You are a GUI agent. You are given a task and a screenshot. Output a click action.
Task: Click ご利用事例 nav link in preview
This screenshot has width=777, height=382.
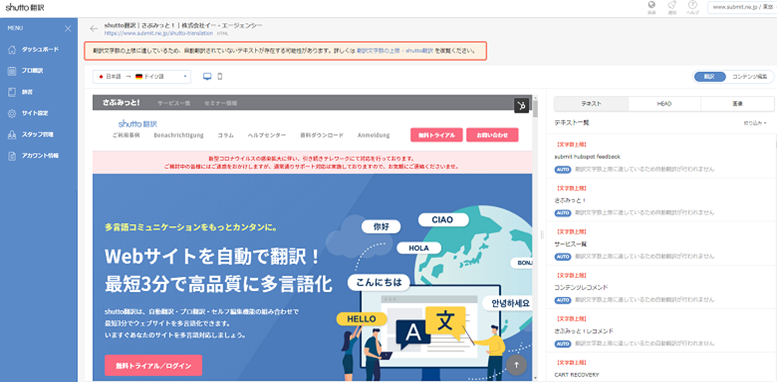tap(126, 135)
